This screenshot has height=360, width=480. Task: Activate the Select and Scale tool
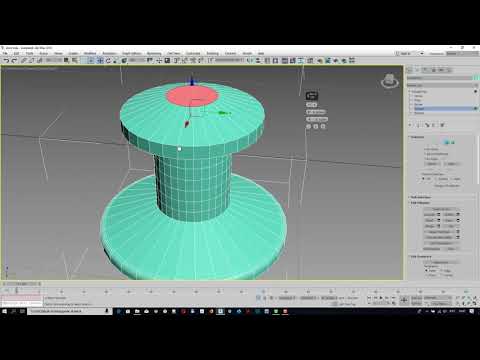click(116, 60)
